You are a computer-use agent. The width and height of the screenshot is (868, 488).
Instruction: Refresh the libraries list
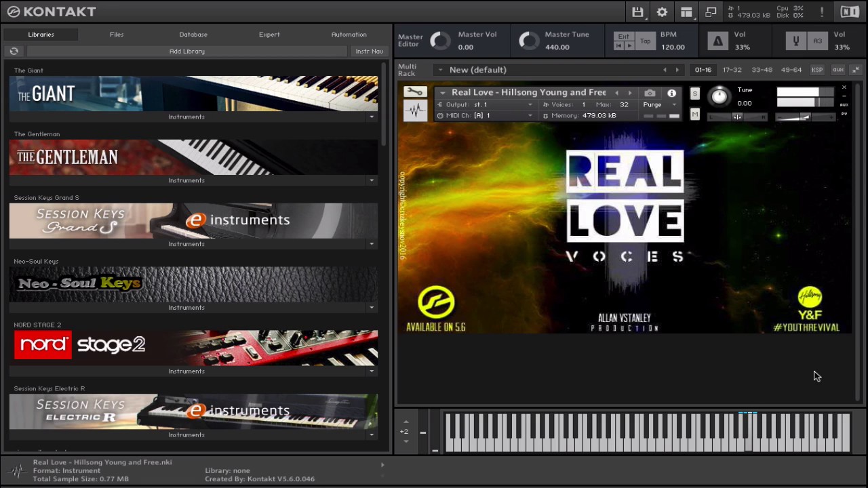[x=14, y=52]
